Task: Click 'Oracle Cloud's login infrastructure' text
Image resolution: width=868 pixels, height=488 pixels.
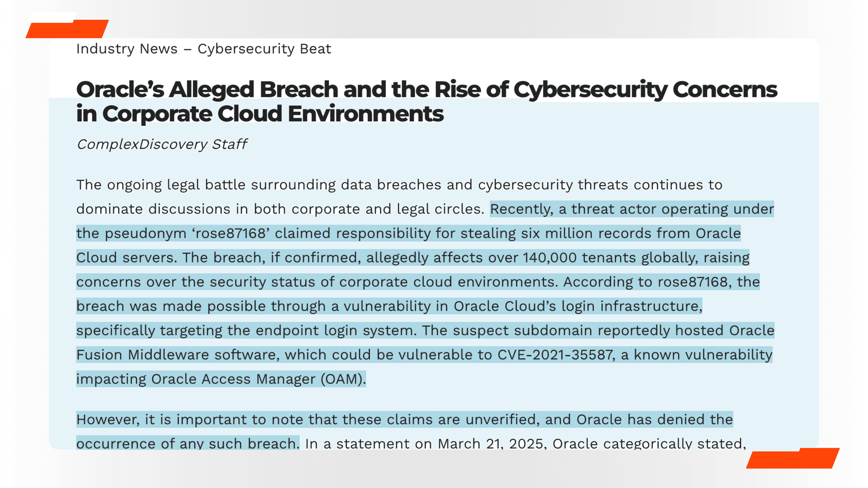Action: 578,306
